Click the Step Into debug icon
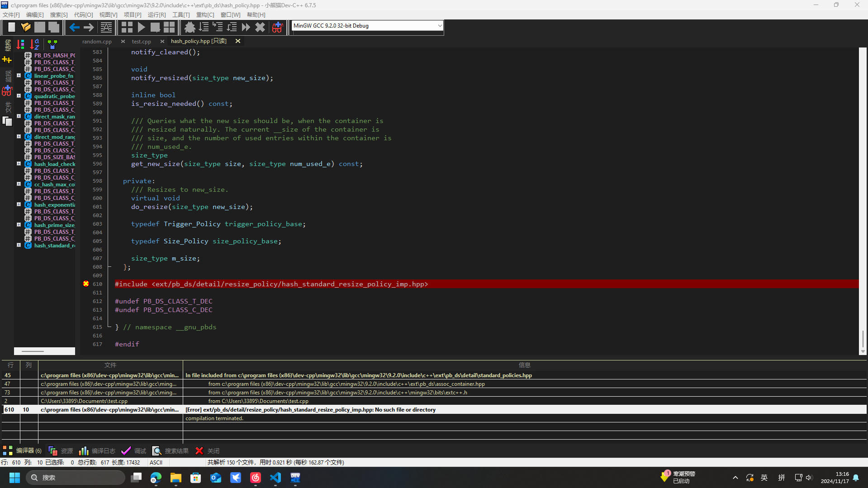The width and height of the screenshot is (868, 488). click(218, 27)
